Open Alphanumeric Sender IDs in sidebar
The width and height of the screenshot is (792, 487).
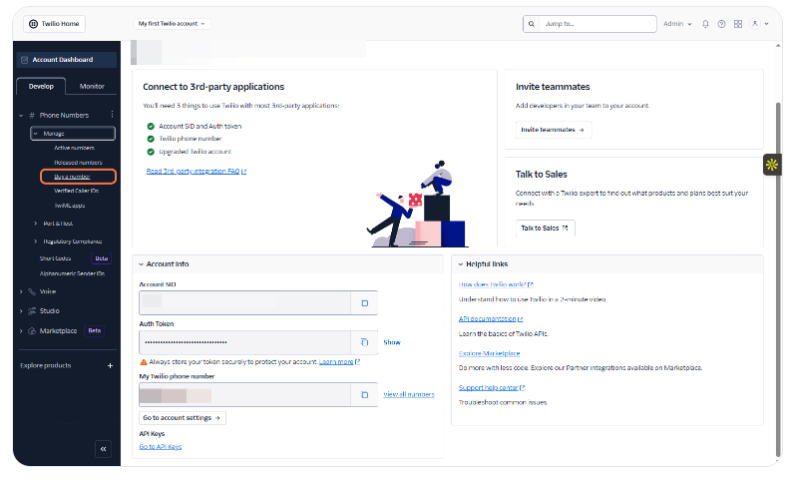(x=72, y=273)
